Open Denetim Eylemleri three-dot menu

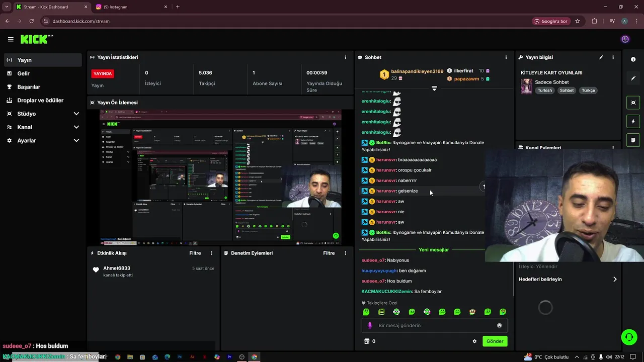click(x=345, y=253)
